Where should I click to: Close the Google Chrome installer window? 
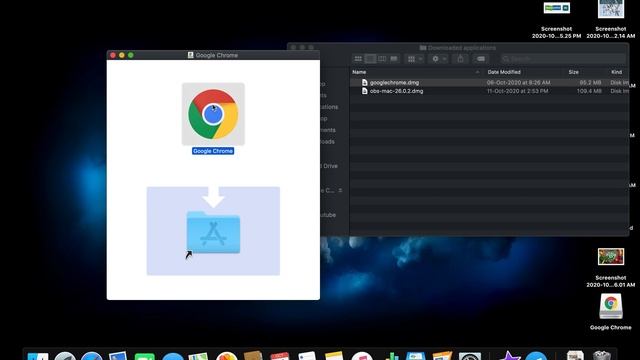[x=113, y=55]
